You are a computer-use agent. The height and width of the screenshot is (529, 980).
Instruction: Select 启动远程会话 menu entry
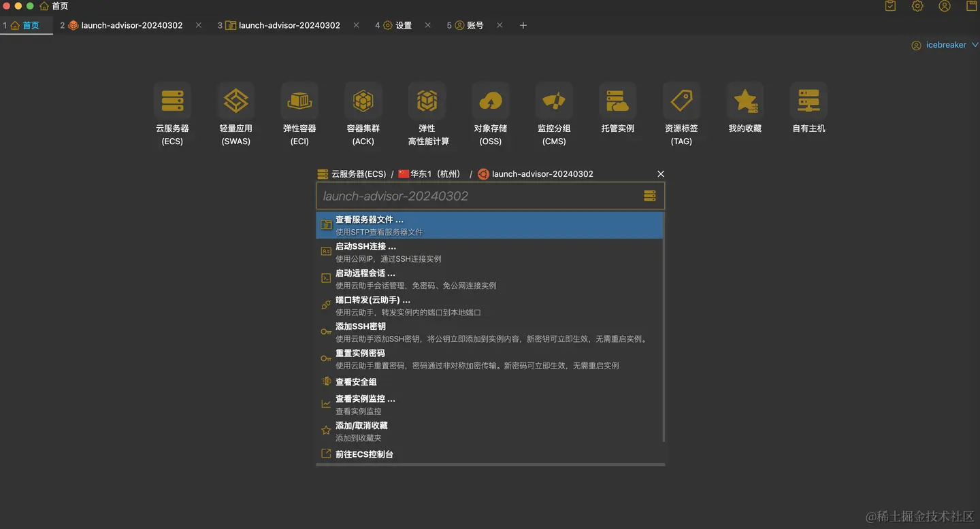point(489,279)
